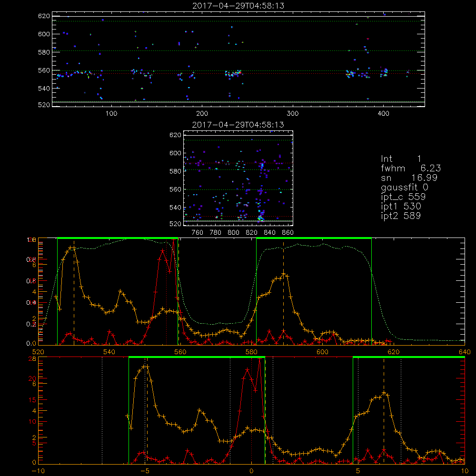476x476 pixels.
Task: Click the top plot title 2017-04-29T04:58:13
Action: point(238,6)
